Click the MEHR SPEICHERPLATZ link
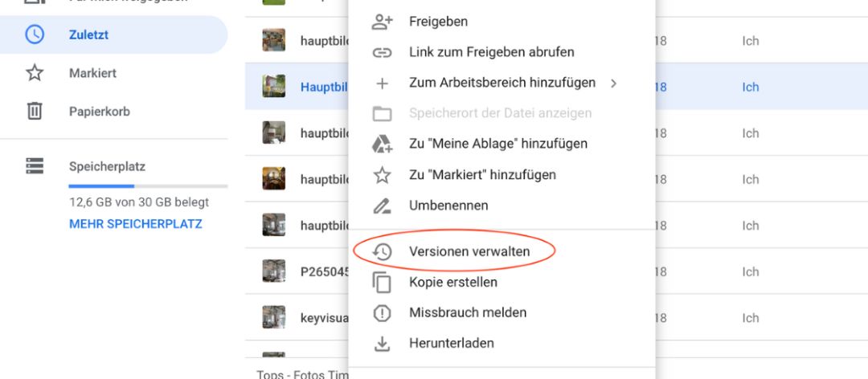This screenshot has width=868, height=379. [x=136, y=224]
